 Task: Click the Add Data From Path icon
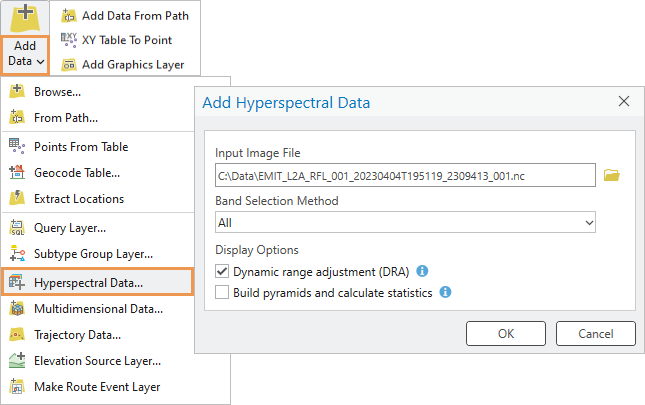tap(69, 16)
